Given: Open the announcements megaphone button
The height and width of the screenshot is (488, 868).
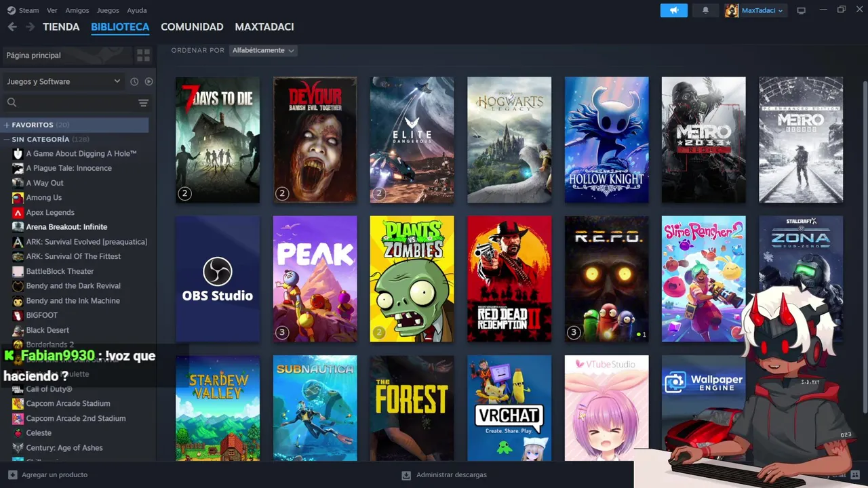Looking at the screenshot, I should [674, 10].
